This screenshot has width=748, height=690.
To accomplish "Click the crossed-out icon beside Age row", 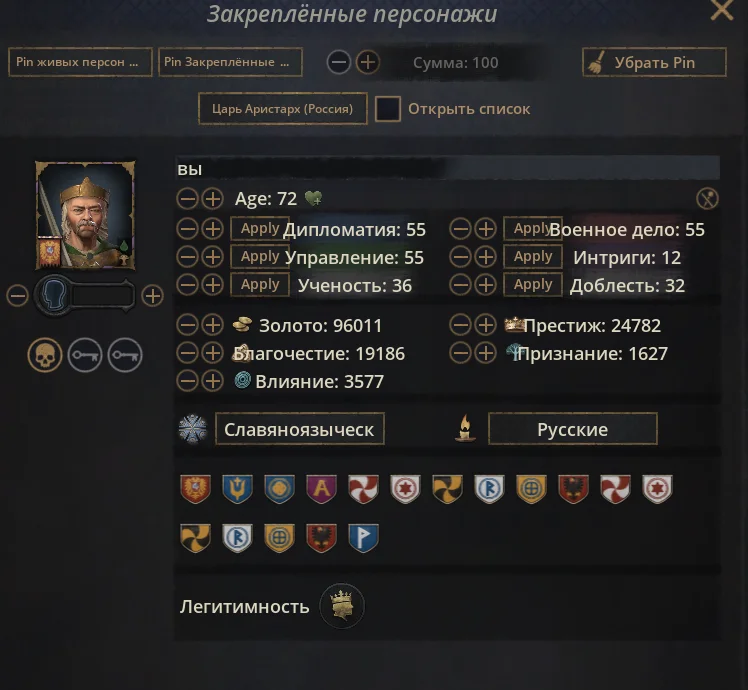I will pos(707,199).
